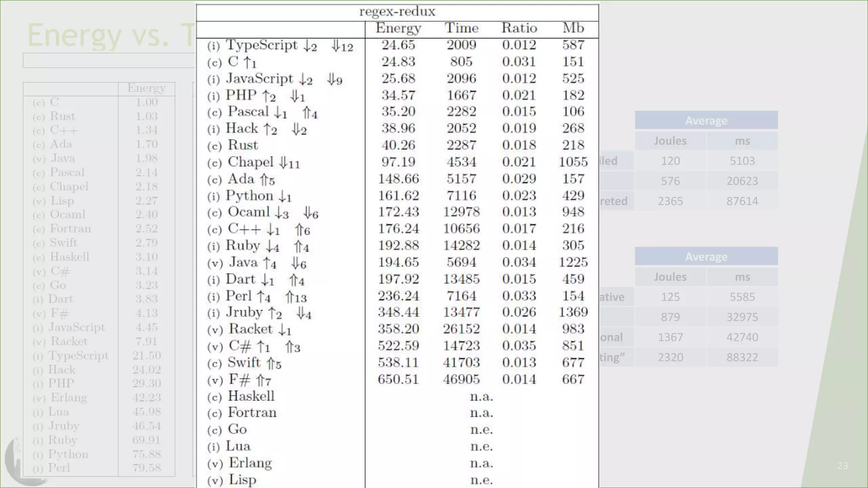Screen dimensions: 868x488
Task: Select the C++ row in regex-redux table
Action: click(x=397, y=229)
